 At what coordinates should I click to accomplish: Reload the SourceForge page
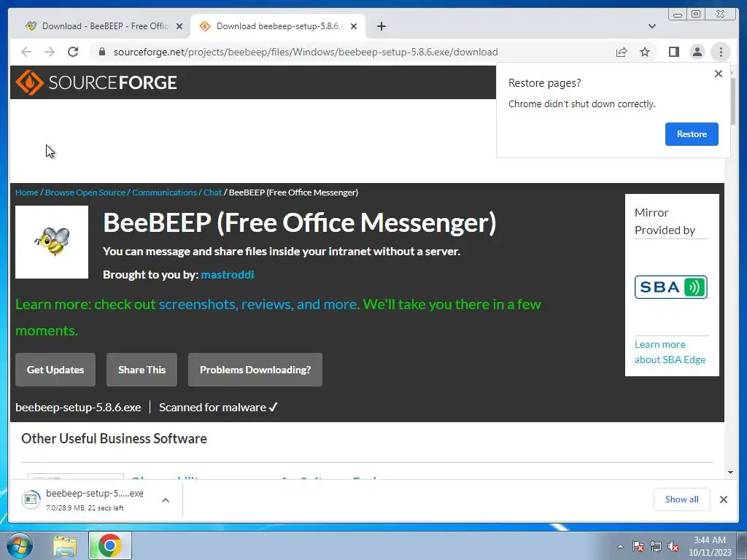click(x=73, y=52)
